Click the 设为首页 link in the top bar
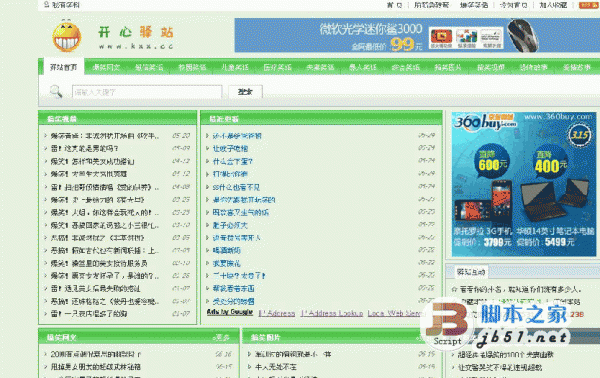Viewport: 600px width, 378px height. tap(513, 5)
